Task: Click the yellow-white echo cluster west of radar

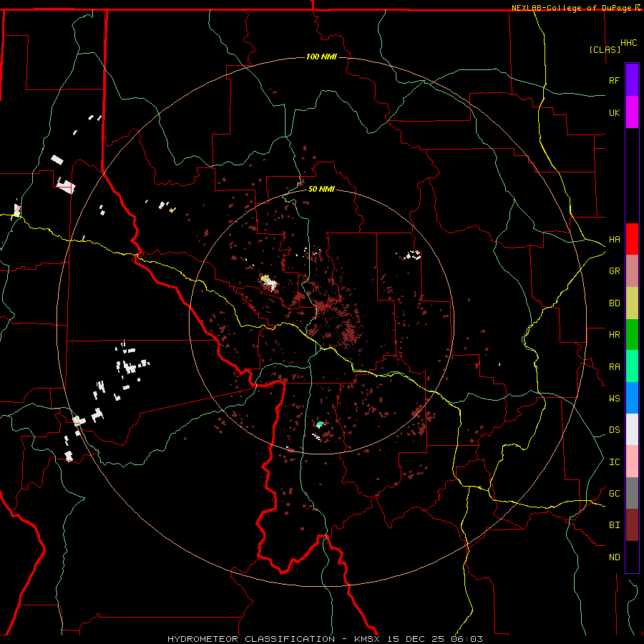Action: 268,281
